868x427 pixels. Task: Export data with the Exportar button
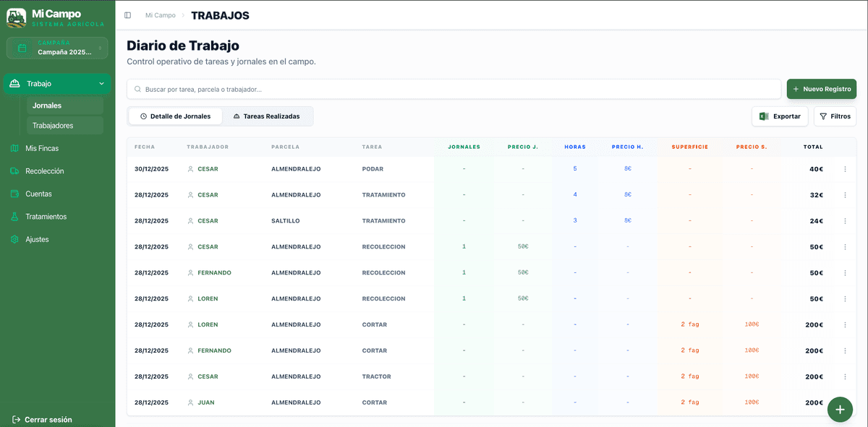[x=780, y=116]
